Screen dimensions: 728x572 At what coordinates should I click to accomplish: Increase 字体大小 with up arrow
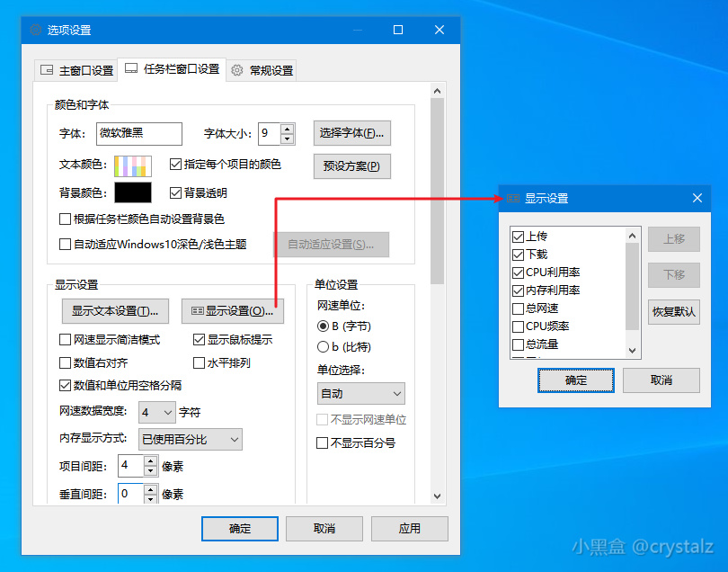288,129
